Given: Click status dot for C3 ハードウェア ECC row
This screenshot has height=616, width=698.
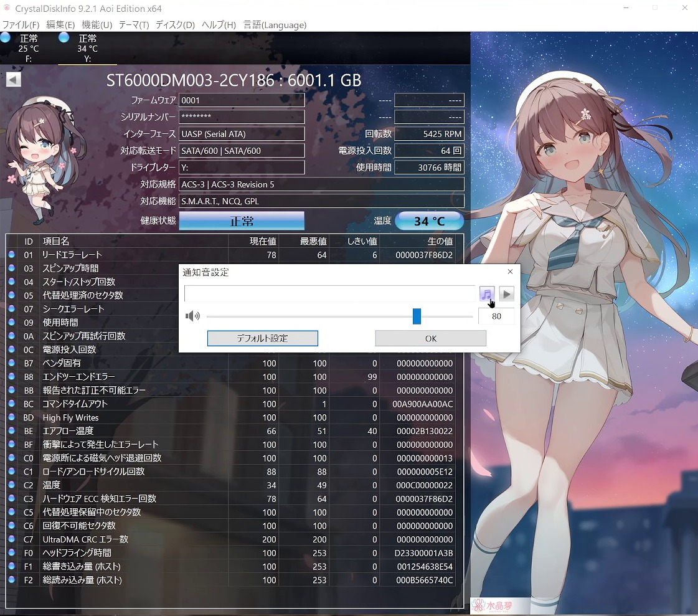Looking at the screenshot, I should pyautogui.click(x=12, y=498).
